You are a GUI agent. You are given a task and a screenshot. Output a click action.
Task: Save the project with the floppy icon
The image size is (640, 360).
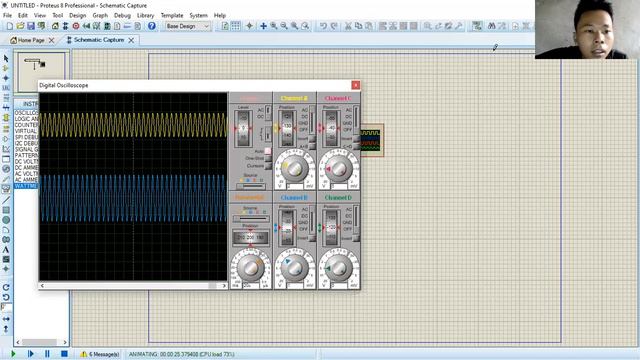coord(31,26)
